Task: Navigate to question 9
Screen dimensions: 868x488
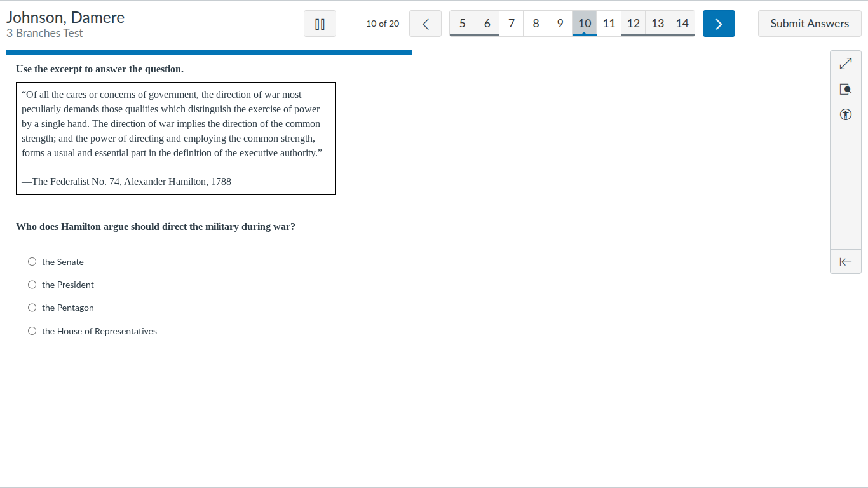Action: point(560,24)
